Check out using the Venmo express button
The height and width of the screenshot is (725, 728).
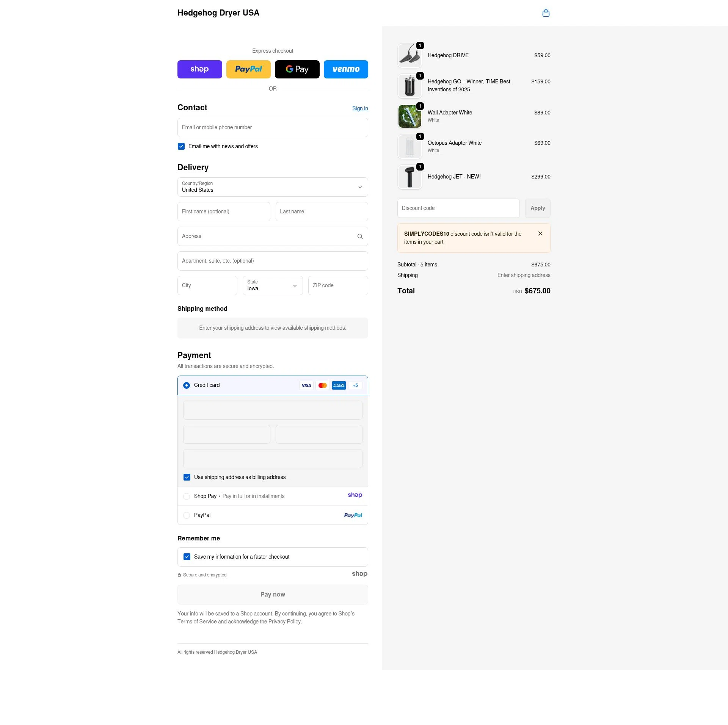tap(346, 69)
